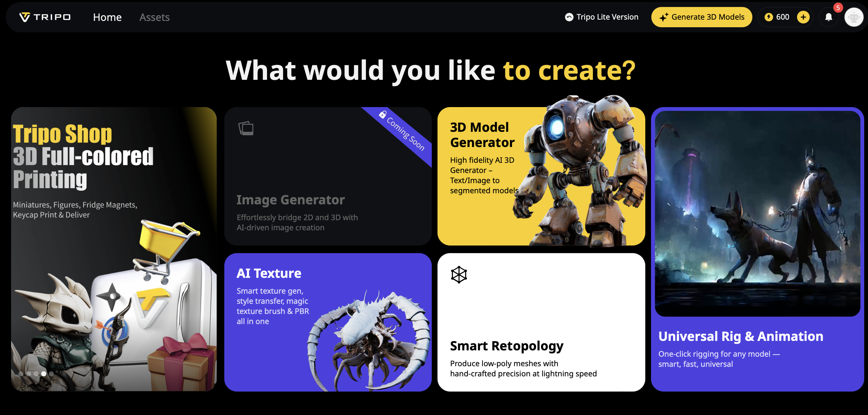This screenshot has height=415, width=868.
Task: Open the Tripo Shop 3D printing banner
Action: click(x=114, y=249)
